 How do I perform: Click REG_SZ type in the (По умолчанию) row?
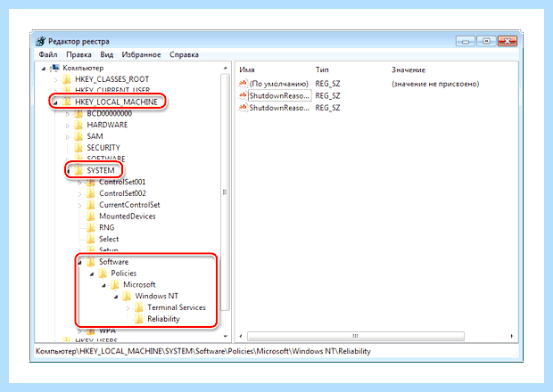point(327,84)
